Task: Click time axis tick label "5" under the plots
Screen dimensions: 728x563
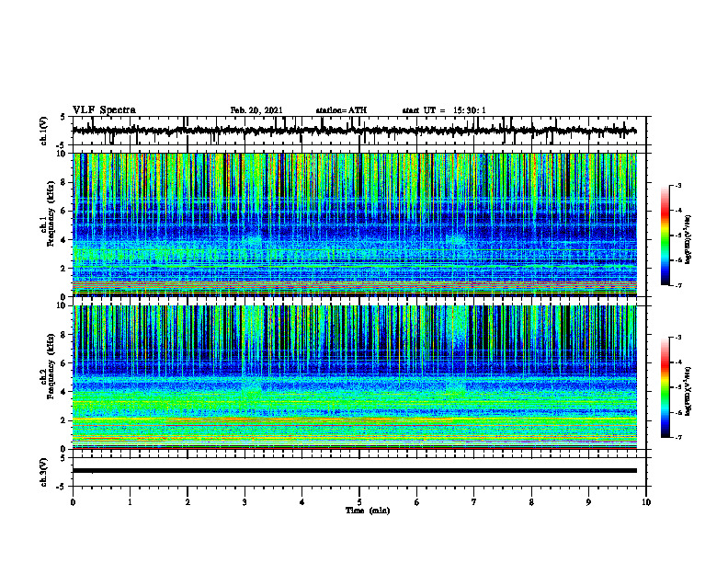Action: tap(359, 502)
